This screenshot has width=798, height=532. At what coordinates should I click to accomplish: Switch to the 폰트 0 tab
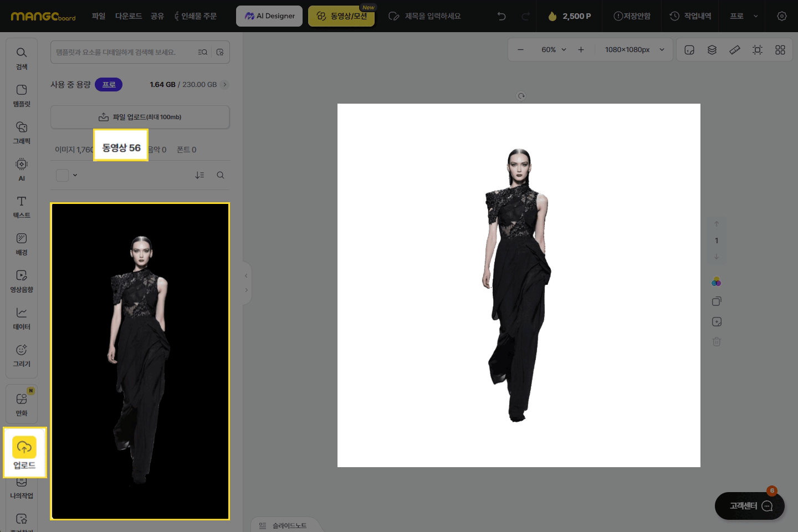click(x=186, y=150)
